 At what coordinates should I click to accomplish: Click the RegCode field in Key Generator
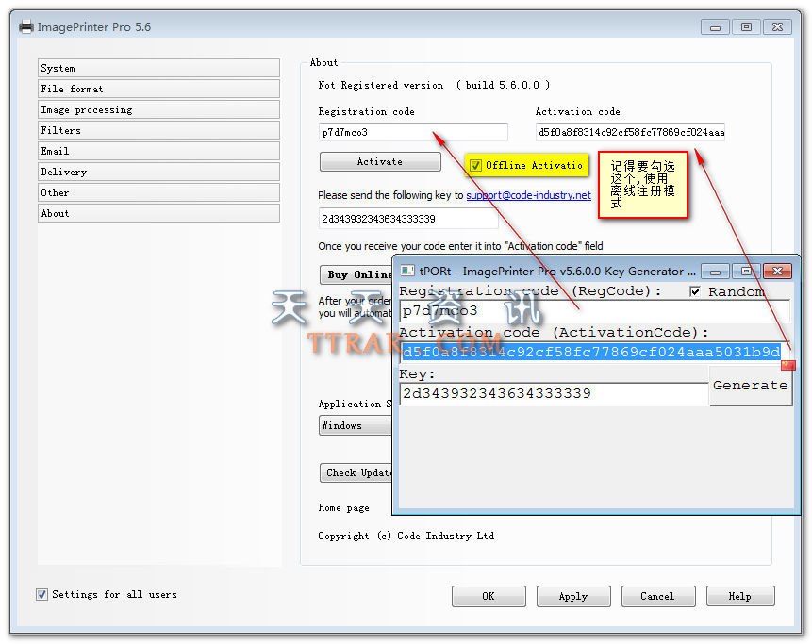coord(594,311)
